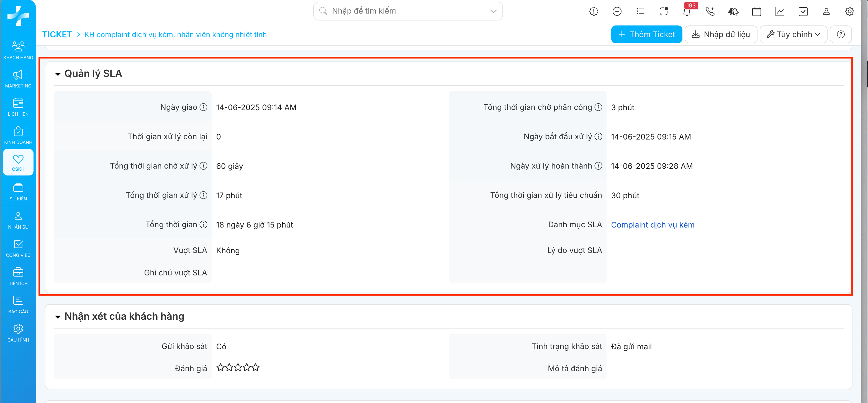
Task: Open Complaint dịch vụ kém SLA link
Action: (652, 224)
